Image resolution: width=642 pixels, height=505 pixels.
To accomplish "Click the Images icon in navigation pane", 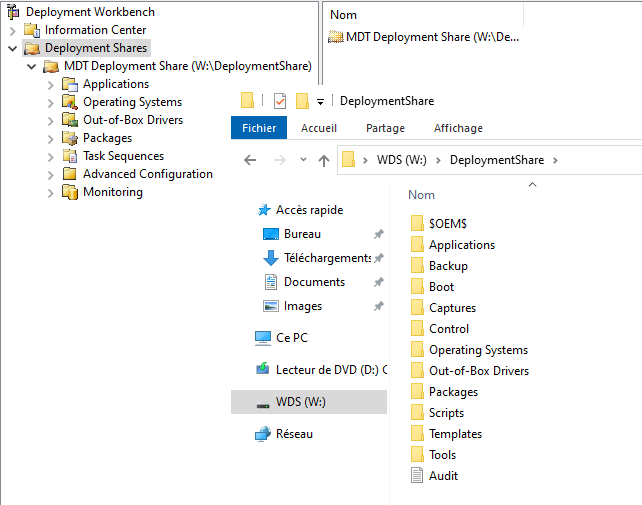I will [271, 306].
